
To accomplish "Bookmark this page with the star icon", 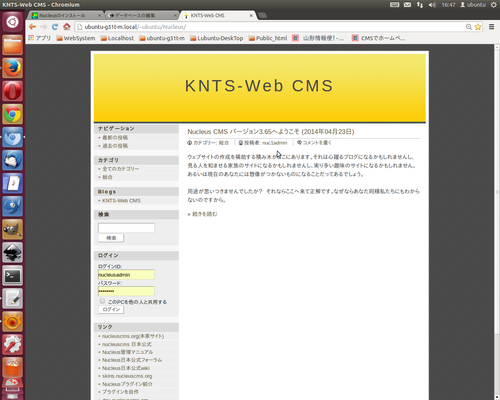I will click(478, 27).
